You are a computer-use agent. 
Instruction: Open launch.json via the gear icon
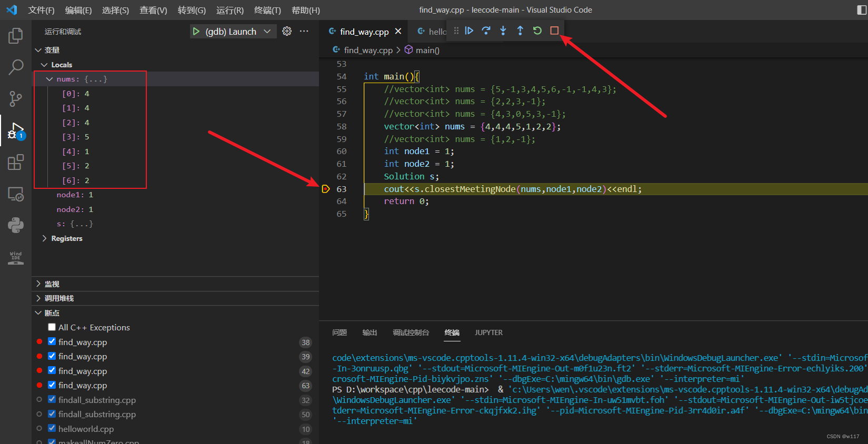click(287, 31)
